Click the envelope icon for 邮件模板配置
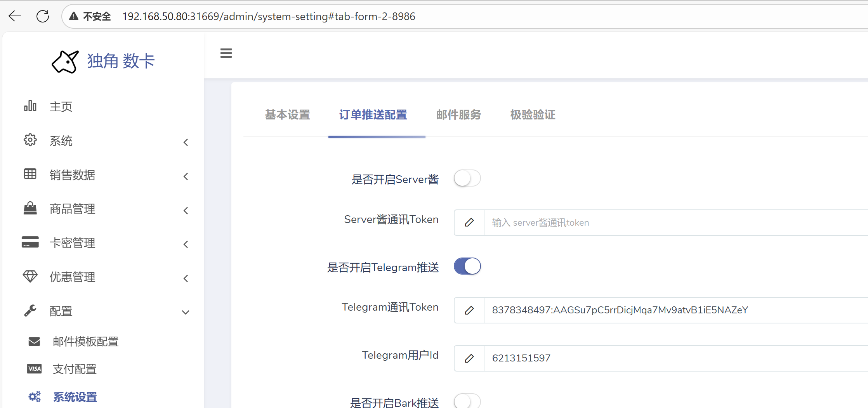Screen dimensions: 868x408 coord(34,341)
